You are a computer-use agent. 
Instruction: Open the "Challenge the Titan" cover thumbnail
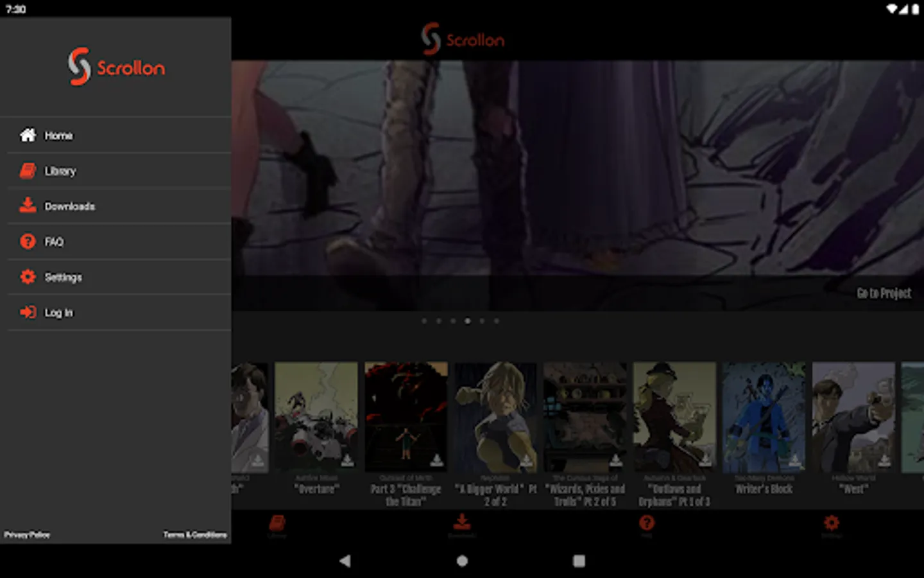pos(406,417)
